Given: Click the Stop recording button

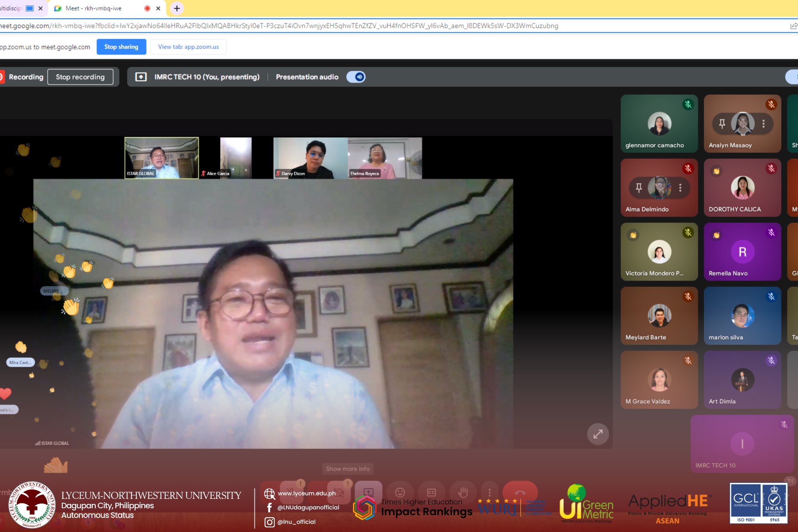Looking at the screenshot, I should pos(80,77).
